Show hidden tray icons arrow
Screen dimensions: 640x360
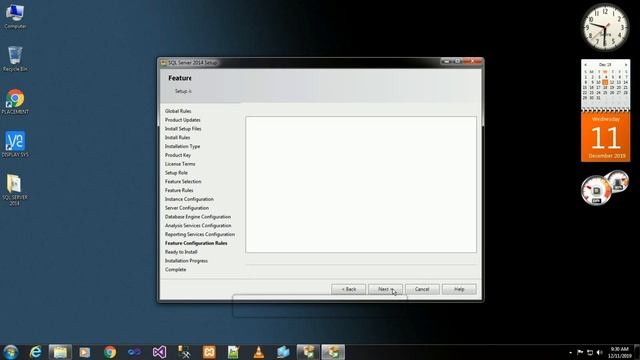pyautogui.click(x=570, y=352)
